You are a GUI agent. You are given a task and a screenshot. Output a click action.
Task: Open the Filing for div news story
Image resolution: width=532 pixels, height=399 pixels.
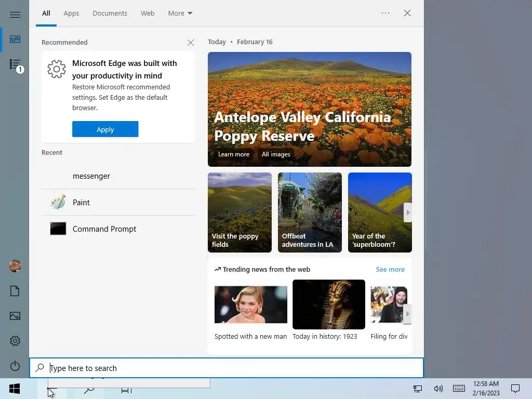point(389,313)
